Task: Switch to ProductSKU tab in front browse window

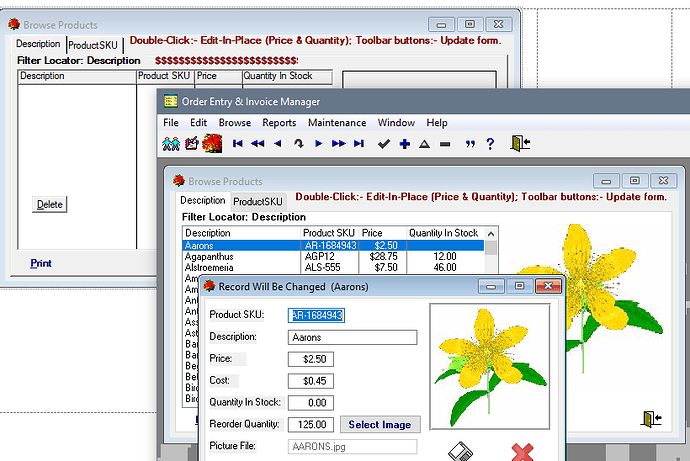Action: tap(258, 201)
